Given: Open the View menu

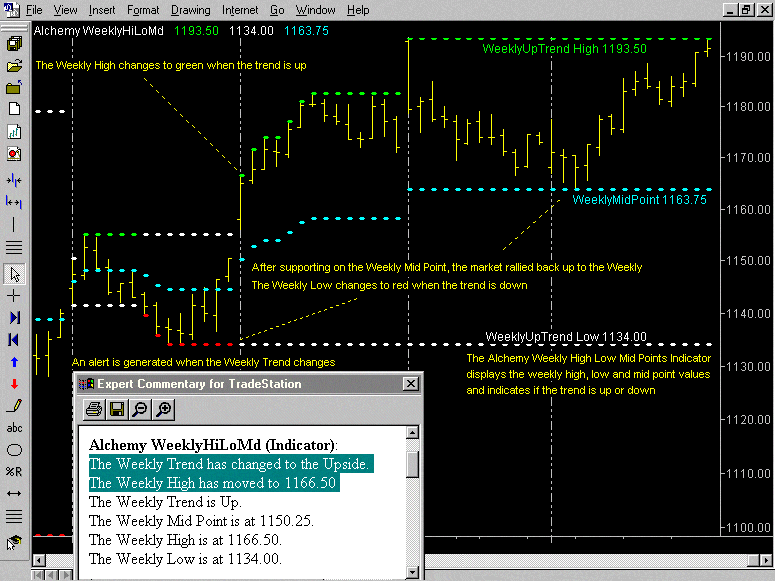Looking at the screenshot, I should (x=65, y=10).
